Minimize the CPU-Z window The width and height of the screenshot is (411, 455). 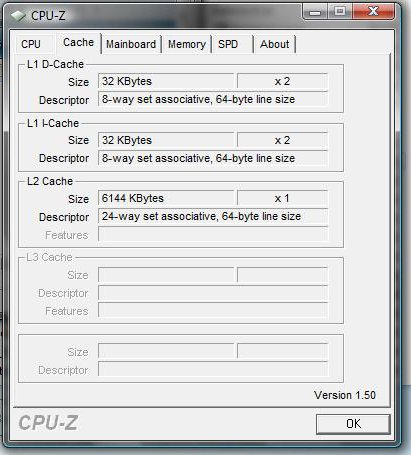pos(315,12)
